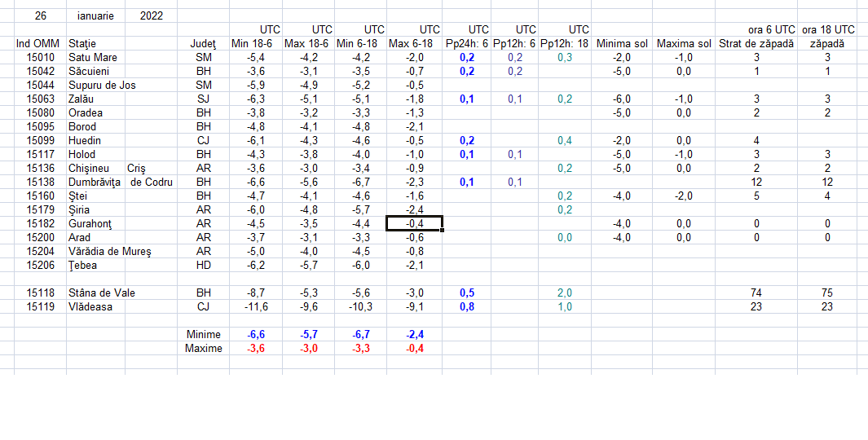
Task: Click the HD county cell for Ţebea
Action: (x=203, y=265)
